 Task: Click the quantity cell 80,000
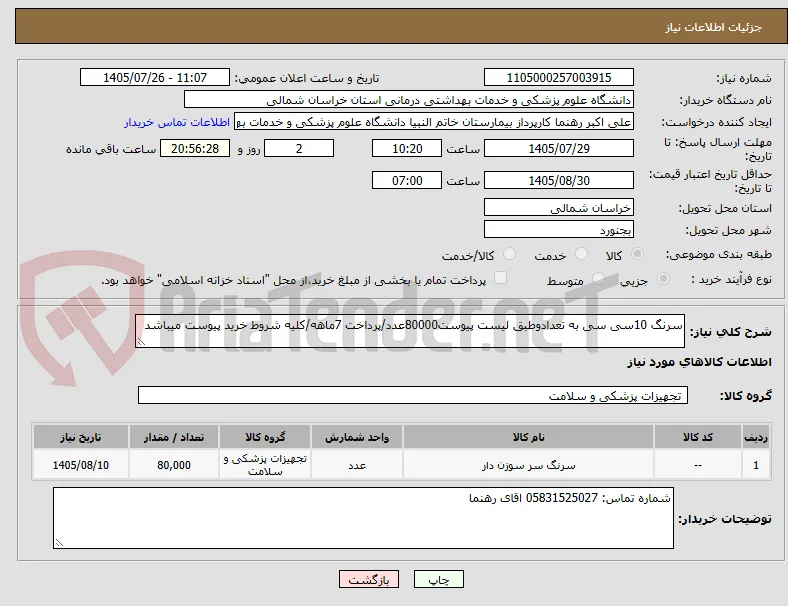174,465
